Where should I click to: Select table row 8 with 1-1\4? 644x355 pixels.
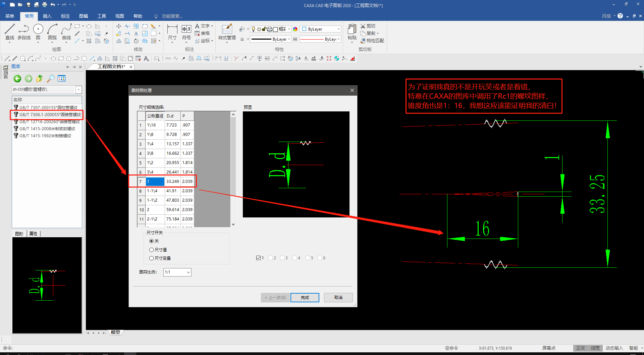pyautogui.click(x=166, y=191)
